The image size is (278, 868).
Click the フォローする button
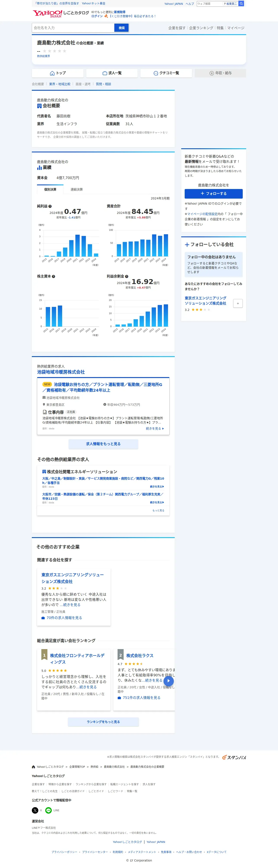pos(214,194)
